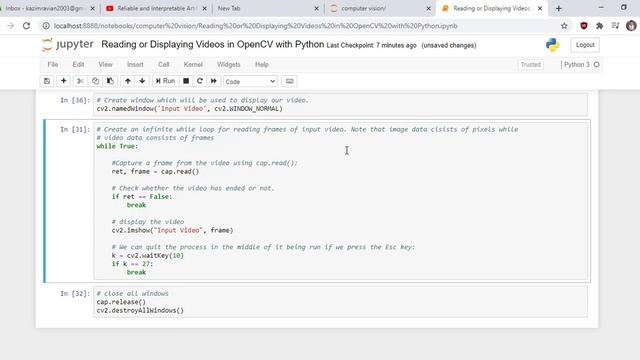Click the cv2.destroyAllWindows() line

pos(140,311)
